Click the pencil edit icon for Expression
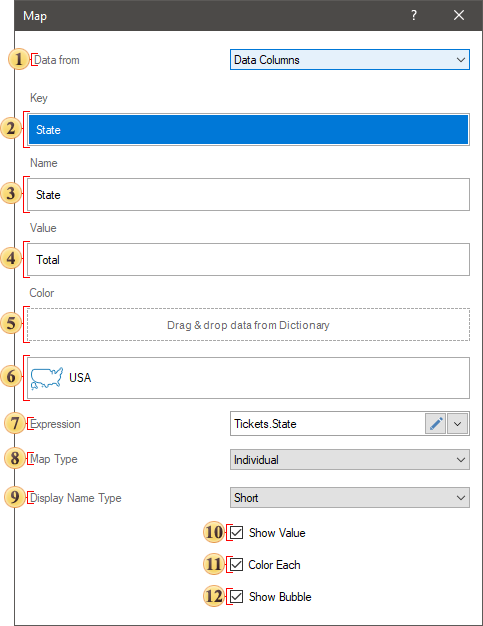Viewport: 483px width, 626px height. pos(435,424)
